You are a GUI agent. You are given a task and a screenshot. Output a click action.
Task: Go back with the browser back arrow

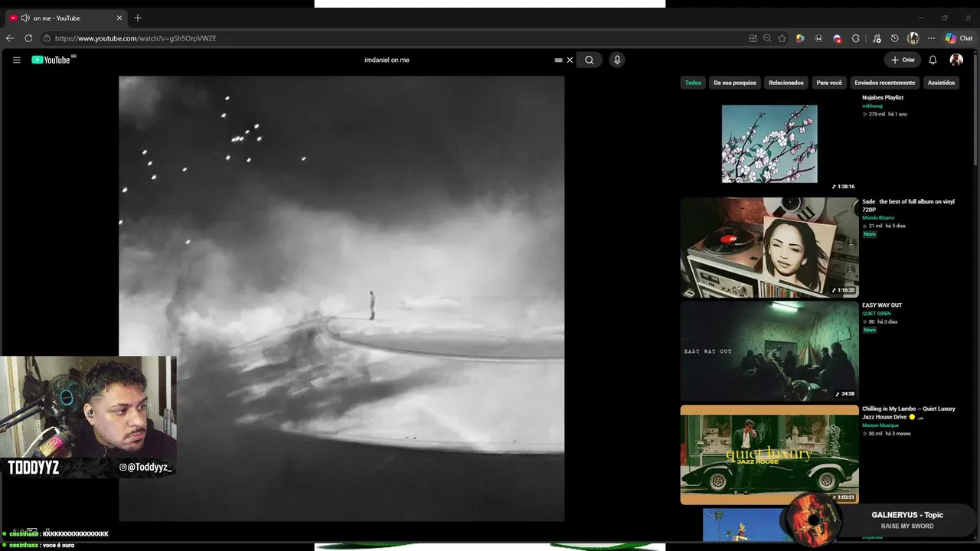click(10, 38)
